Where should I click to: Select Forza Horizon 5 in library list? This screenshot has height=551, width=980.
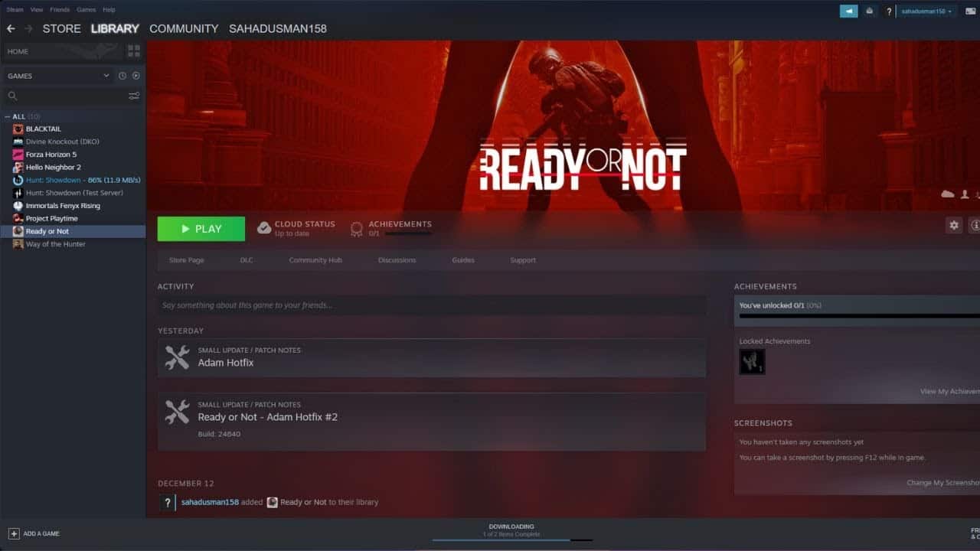pos(51,155)
